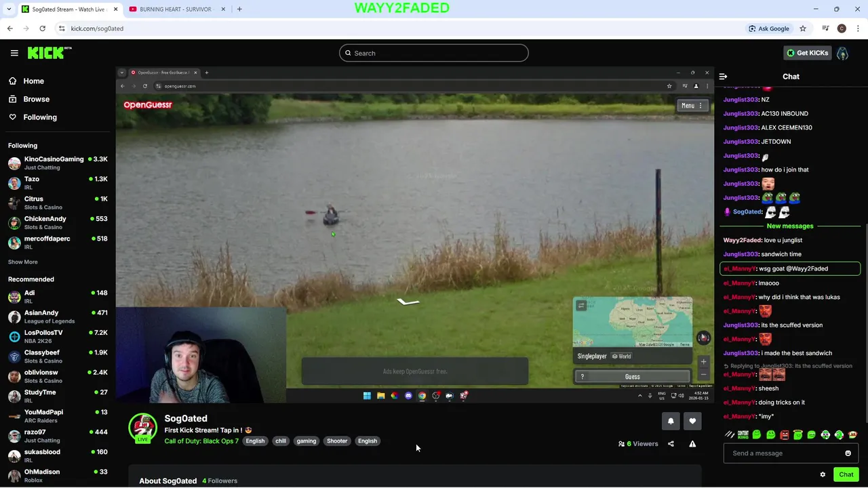Open chat settings gear
The height and width of the screenshot is (488, 868).
(x=823, y=474)
